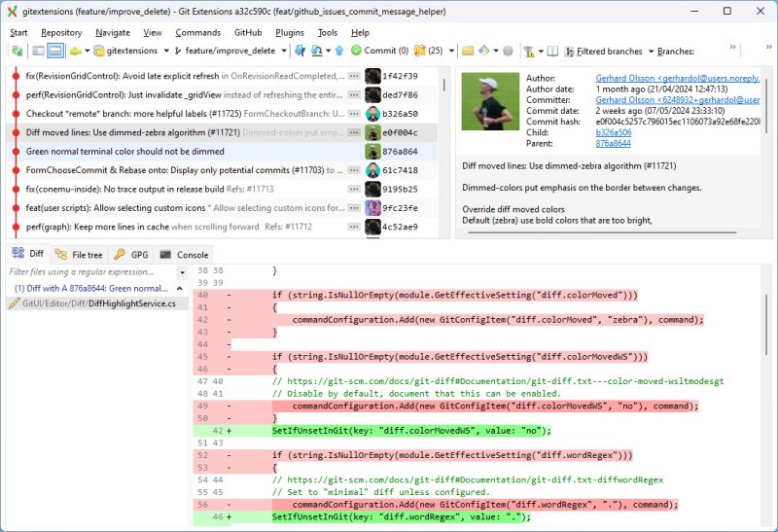
Task: Open the Navigate menu
Action: 113,33
